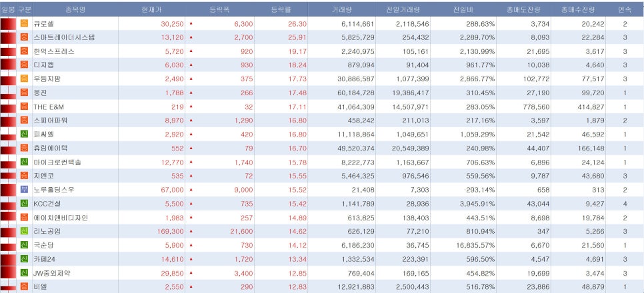The width and height of the screenshot is (644, 293).
Task: Click the 증 badge in the 스마트레이더시스템 row
Action: coord(24,37)
